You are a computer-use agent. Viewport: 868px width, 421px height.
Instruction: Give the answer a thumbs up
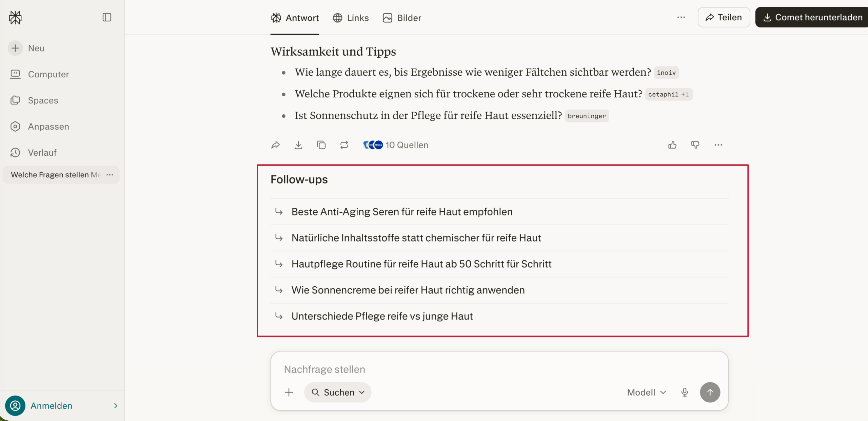(x=672, y=145)
